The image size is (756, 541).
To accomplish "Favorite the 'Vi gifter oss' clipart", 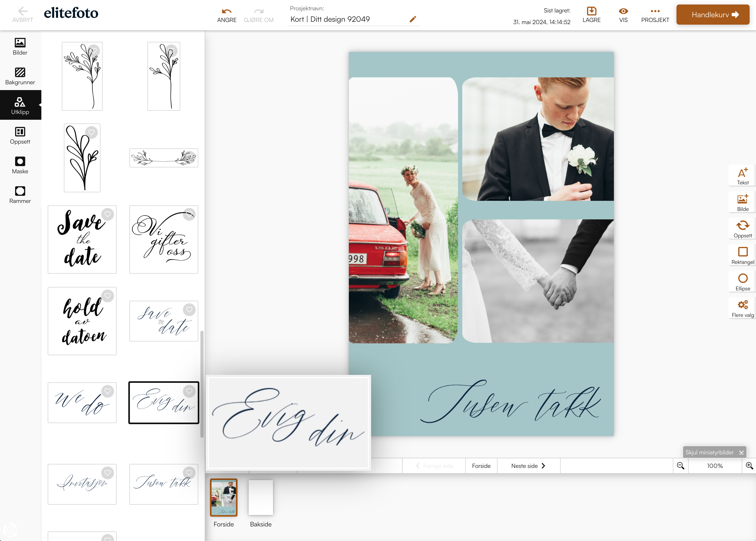I will tap(189, 214).
